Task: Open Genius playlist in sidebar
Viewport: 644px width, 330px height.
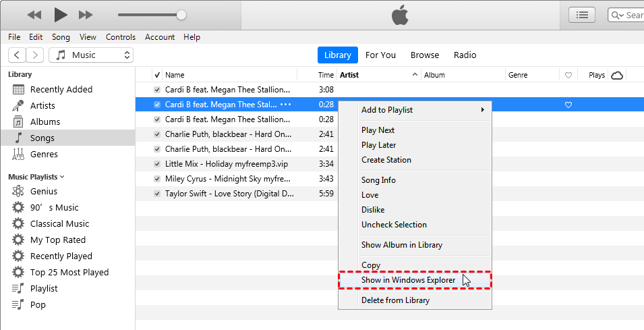Action: (43, 192)
